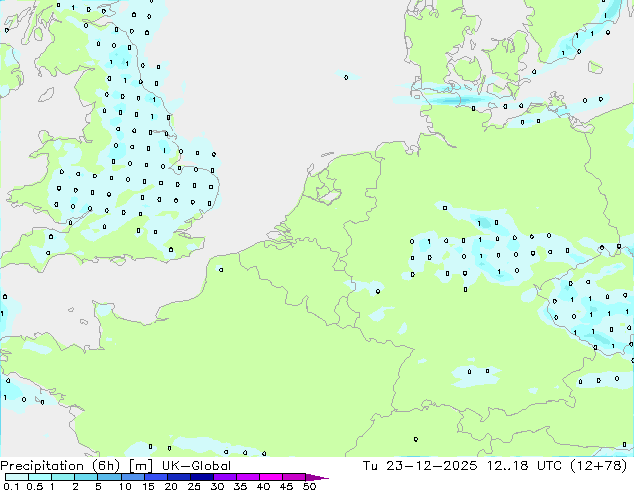Click the '0.1' legend scale label
Viewport: 634px width, 490px height.
point(11,486)
